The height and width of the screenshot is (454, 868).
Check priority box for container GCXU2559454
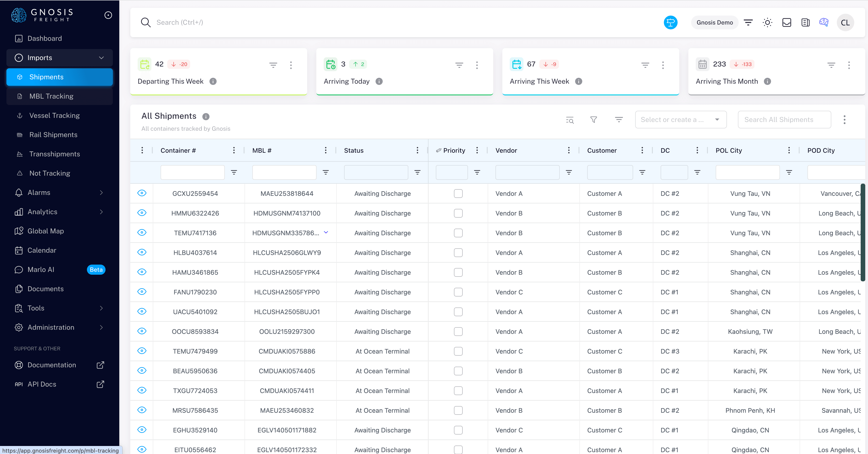(x=458, y=194)
